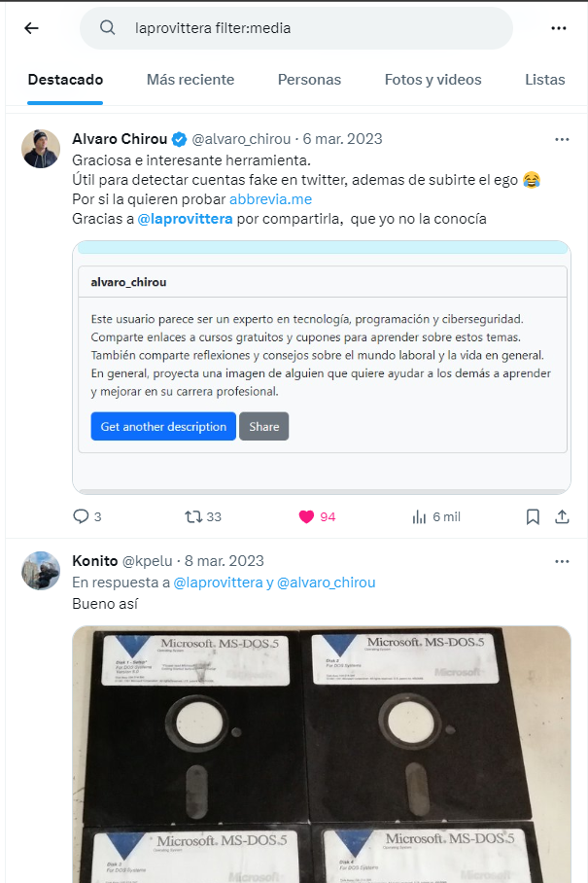Retweet Alvaro Chirou's tweet
588x883 pixels.
tap(203, 516)
